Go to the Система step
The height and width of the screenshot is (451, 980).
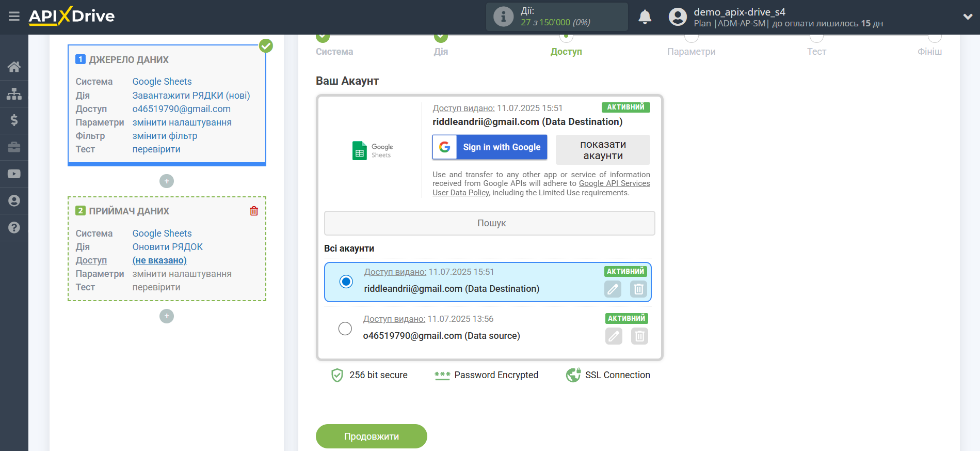coord(334,52)
